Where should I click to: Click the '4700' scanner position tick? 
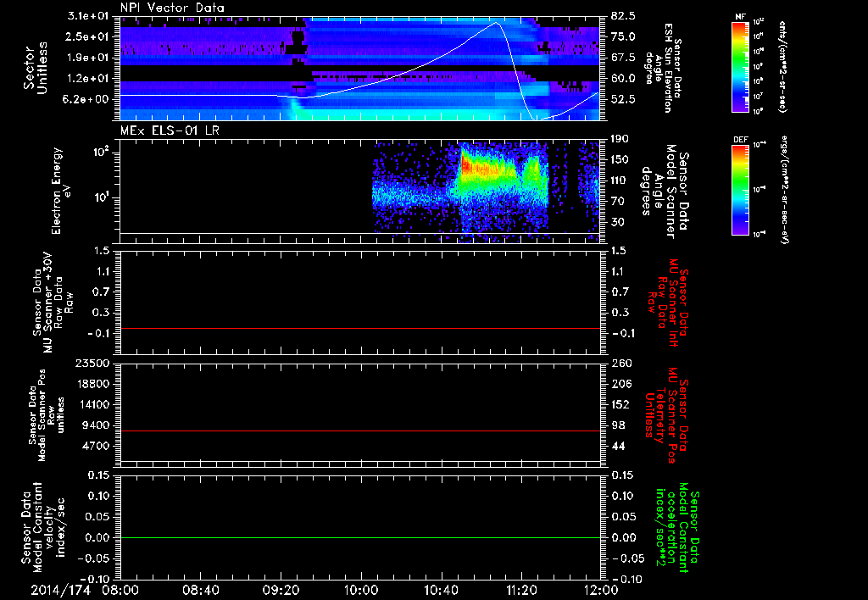[97, 446]
